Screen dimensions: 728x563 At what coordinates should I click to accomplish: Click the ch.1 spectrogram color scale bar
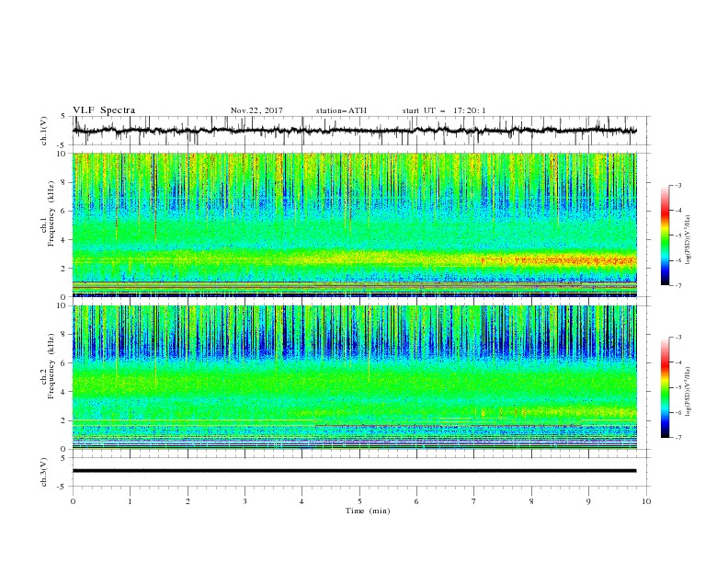click(665, 236)
